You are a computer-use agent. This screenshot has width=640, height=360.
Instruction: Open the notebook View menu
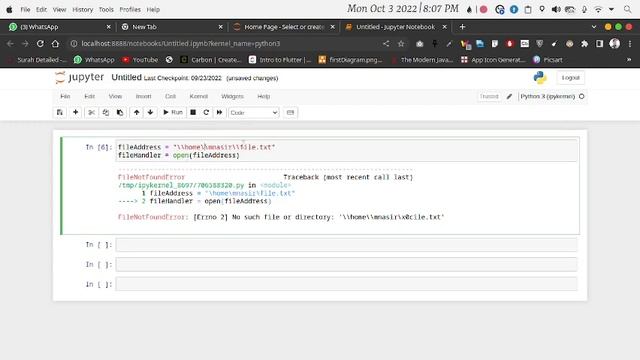[x=115, y=96]
